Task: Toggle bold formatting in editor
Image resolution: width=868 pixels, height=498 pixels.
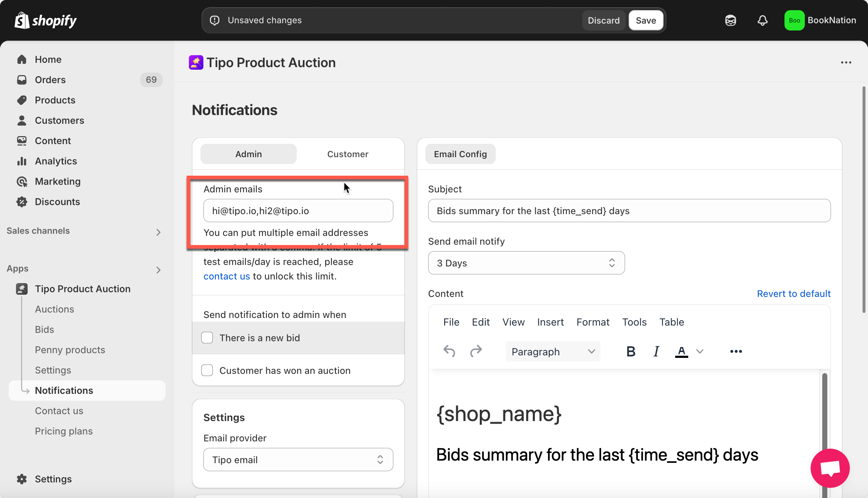Action: click(631, 351)
